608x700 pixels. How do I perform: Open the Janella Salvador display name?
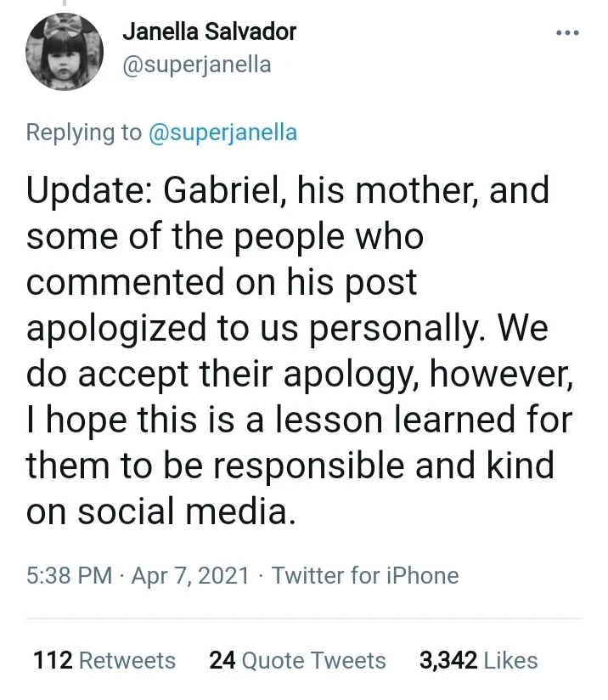pos(209,32)
